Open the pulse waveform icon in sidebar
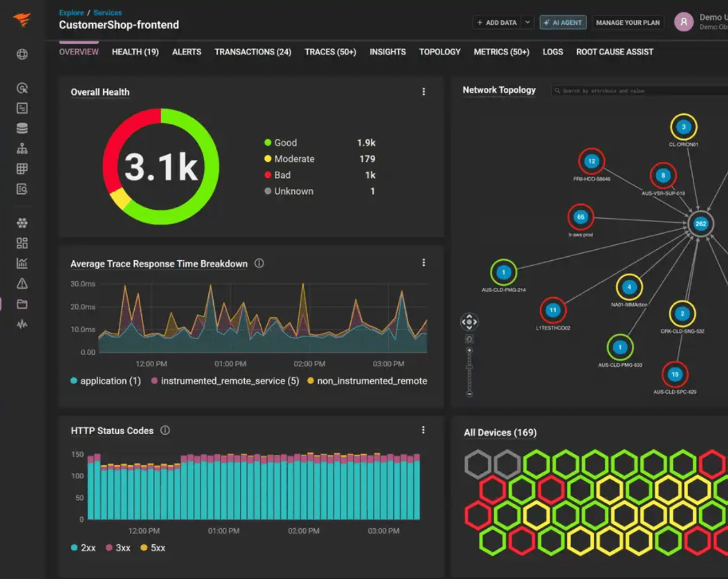Viewport: 728px width, 579px height. click(x=22, y=324)
